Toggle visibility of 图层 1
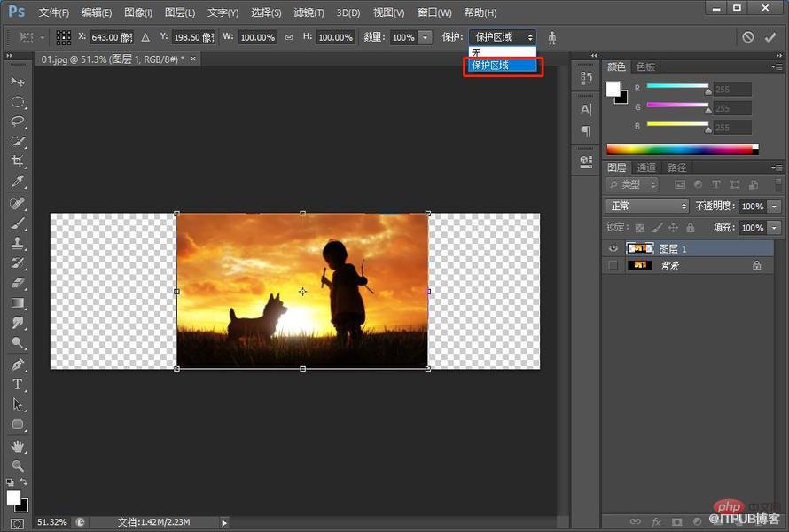Viewport: 789px width, 532px height. (x=613, y=248)
